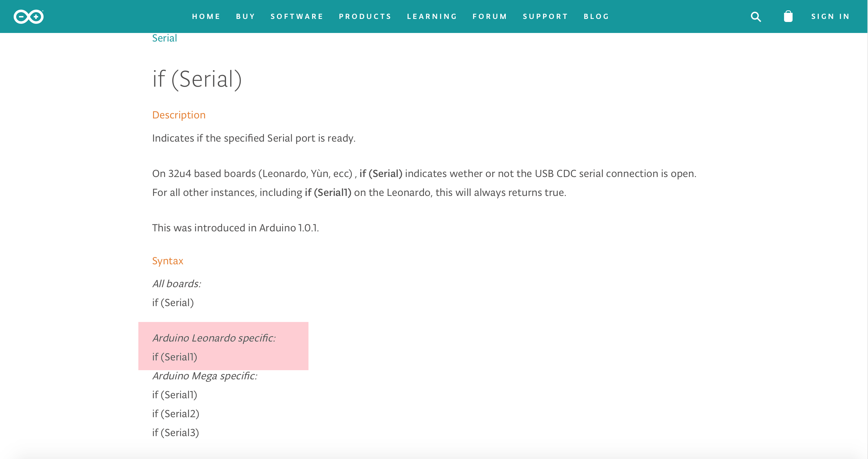
Task: Open the FORUM page
Action: tap(489, 16)
